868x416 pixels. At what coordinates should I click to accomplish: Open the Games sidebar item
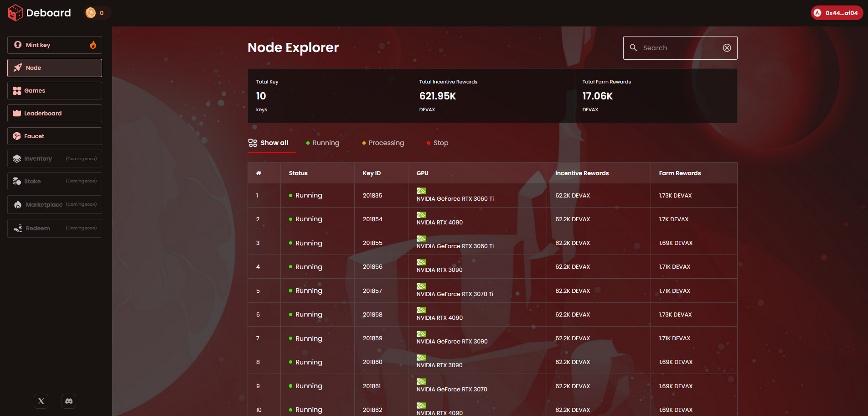(x=55, y=90)
